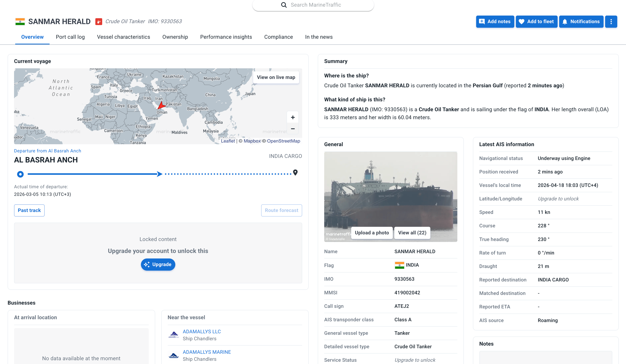
Task: Go to the Compliance tab
Action: (278, 37)
